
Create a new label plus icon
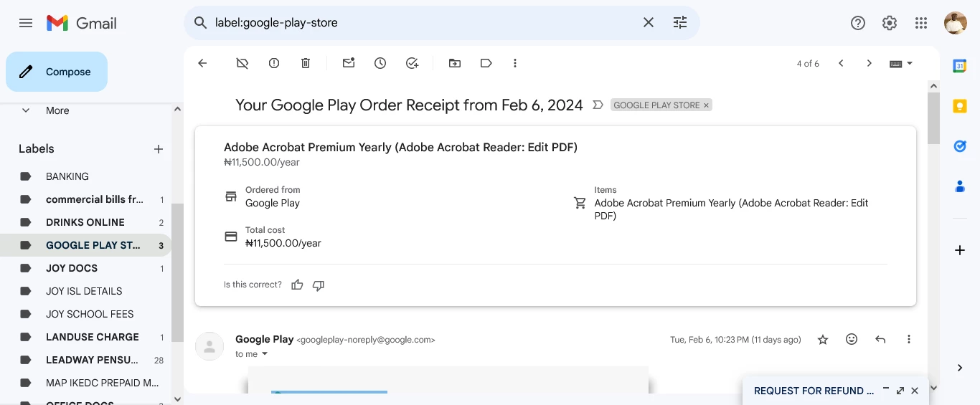[159, 149]
